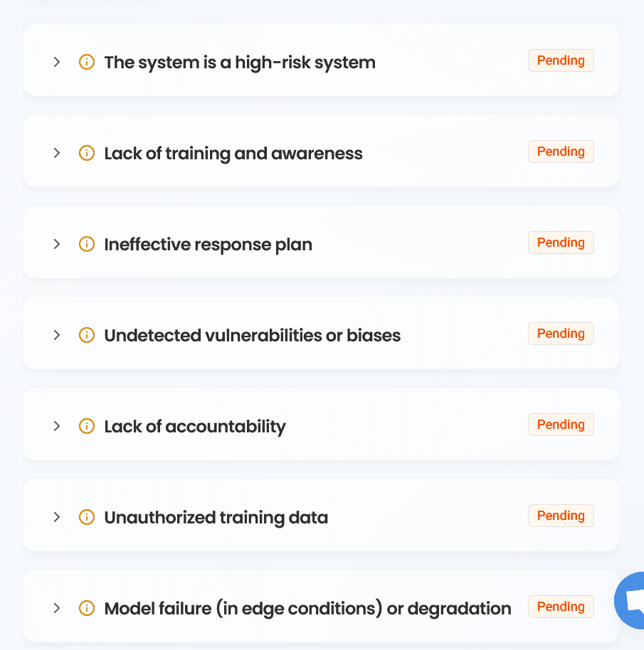Expand 'Undetected vulnerabilities or biases' details

click(57, 335)
